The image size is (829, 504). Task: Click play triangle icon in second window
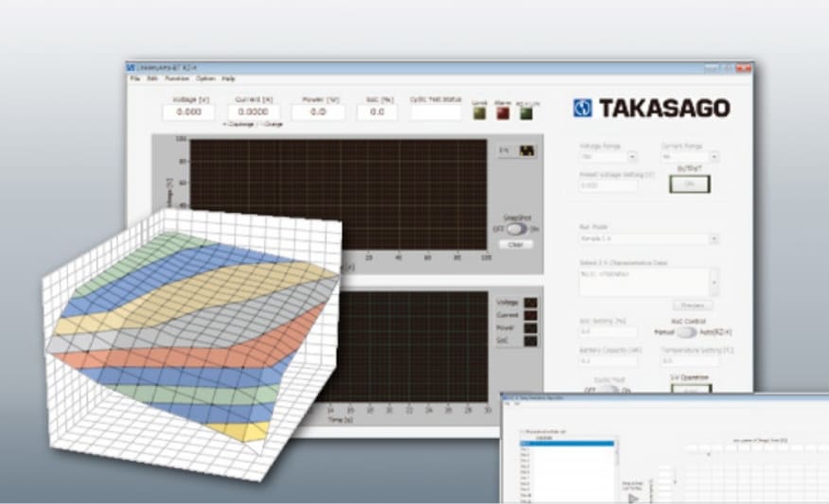[x=633, y=497]
